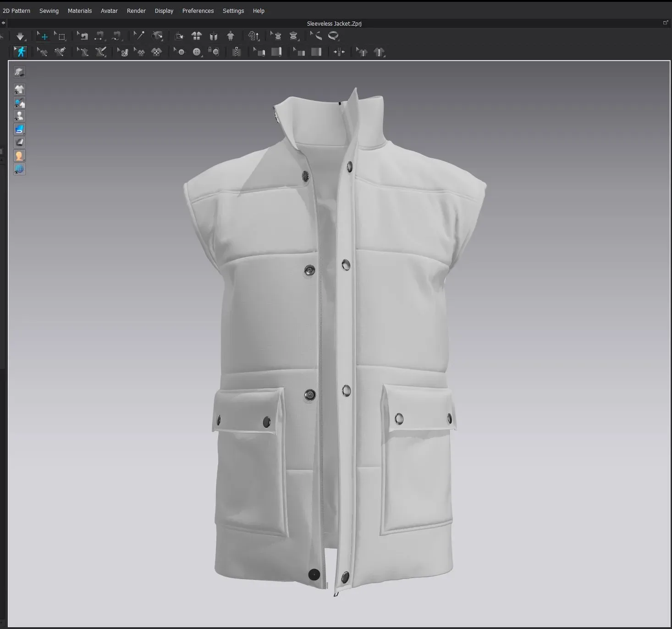Open the Preferences menu
Screen dimensions: 672x629
click(198, 11)
